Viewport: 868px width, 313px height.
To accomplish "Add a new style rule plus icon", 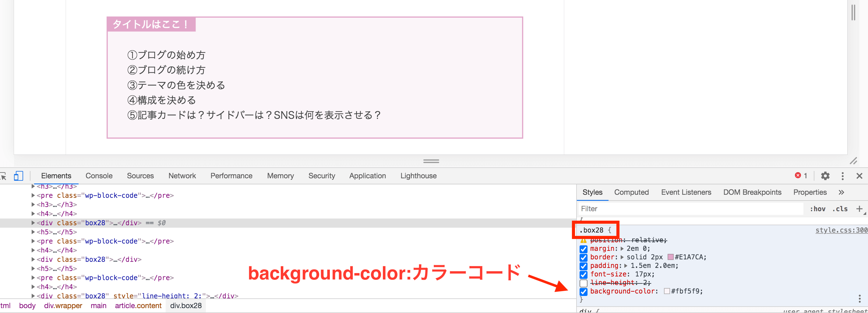I will click(x=859, y=209).
